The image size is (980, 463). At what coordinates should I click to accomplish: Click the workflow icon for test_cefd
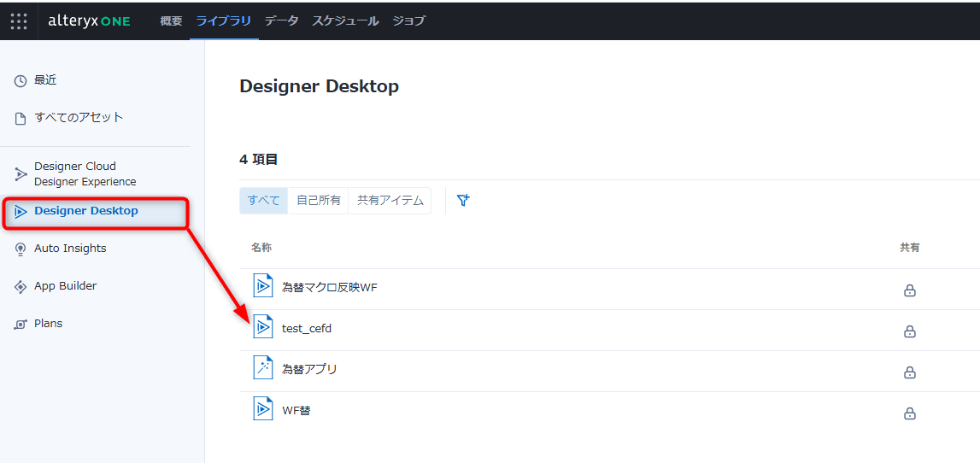(x=263, y=327)
